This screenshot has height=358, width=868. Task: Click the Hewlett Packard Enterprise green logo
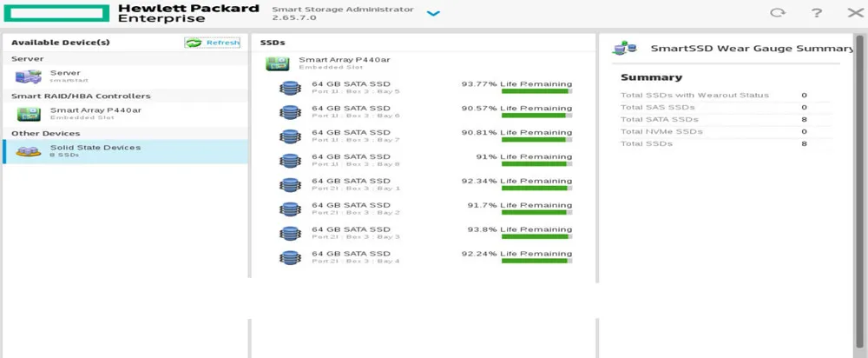coord(56,13)
